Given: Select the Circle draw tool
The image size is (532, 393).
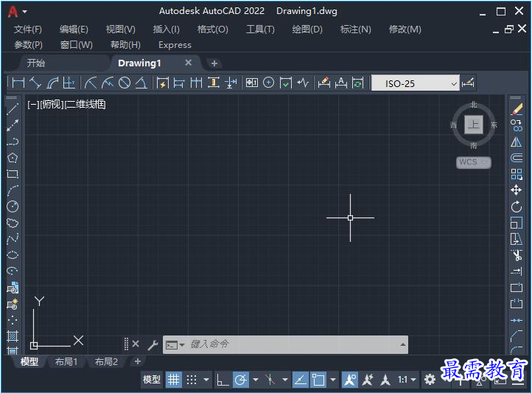Looking at the screenshot, I should tap(13, 206).
